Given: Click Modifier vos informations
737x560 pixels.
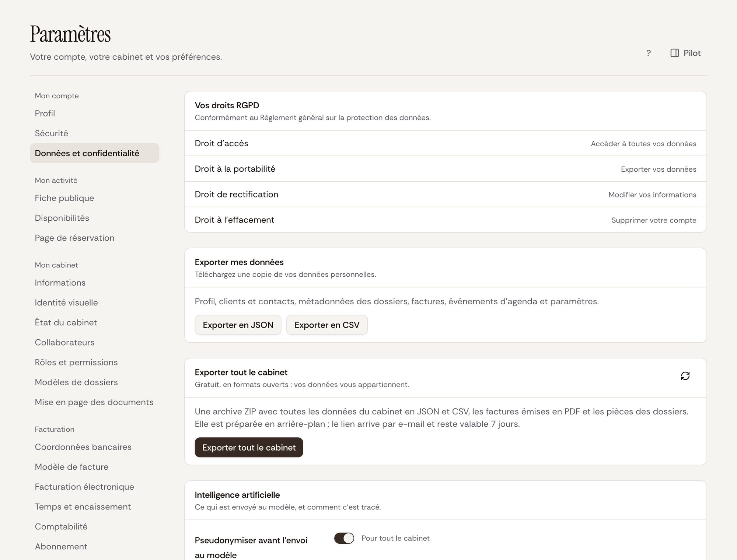Looking at the screenshot, I should coord(652,195).
